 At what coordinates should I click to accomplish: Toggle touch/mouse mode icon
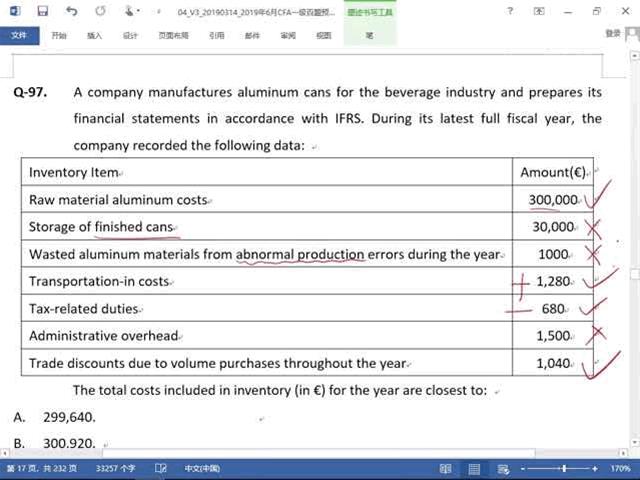tap(130, 11)
